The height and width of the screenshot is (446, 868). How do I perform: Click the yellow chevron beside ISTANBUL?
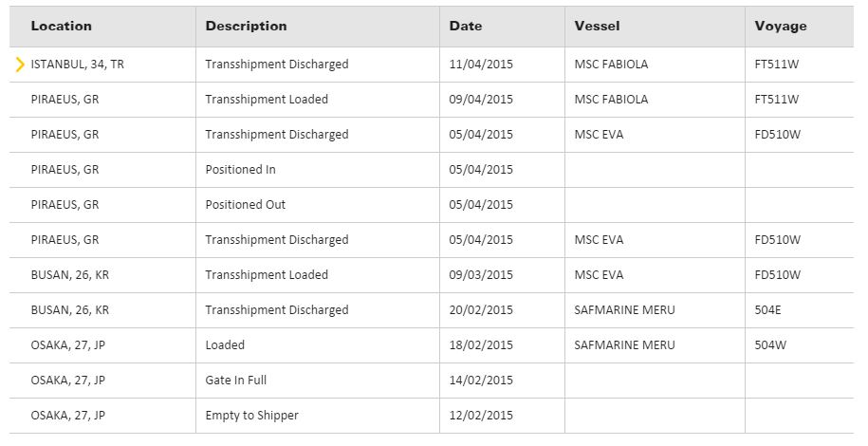coord(21,65)
